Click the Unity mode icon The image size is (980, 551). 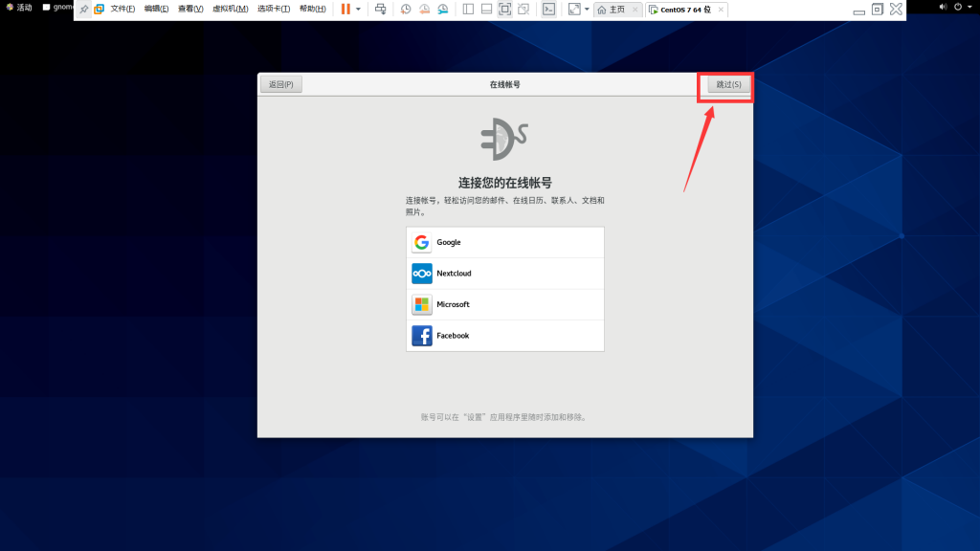click(x=523, y=9)
